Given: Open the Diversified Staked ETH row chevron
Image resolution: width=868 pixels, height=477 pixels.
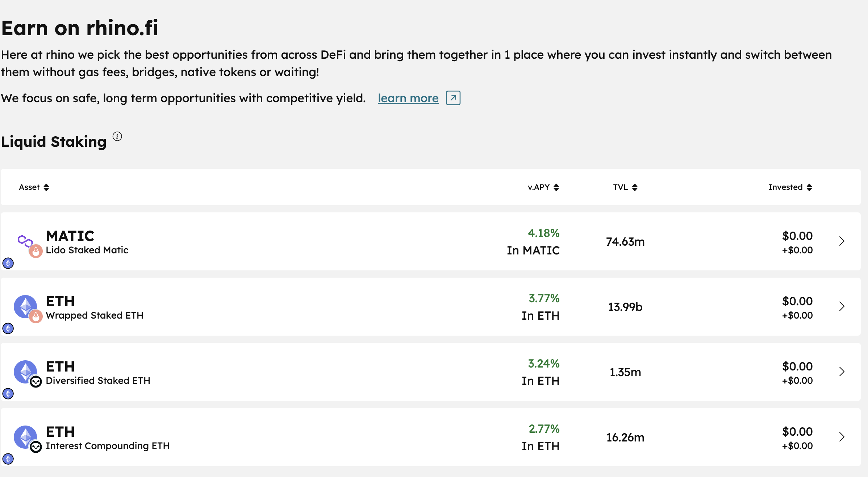Looking at the screenshot, I should click(x=842, y=372).
